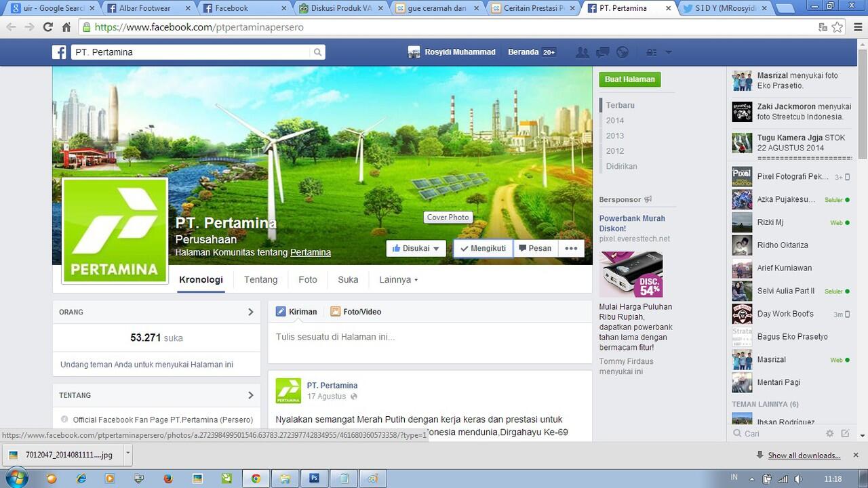Select the Foto/Video composer tab
The width and height of the screenshot is (868, 488).
356,312
